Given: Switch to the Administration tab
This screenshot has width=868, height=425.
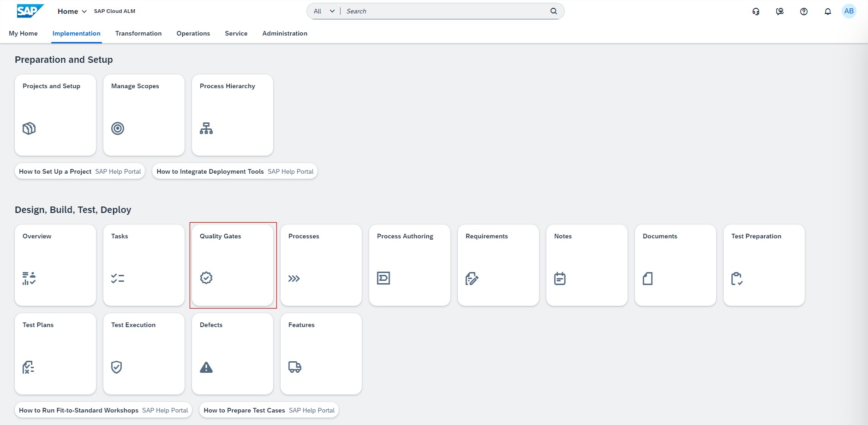Looking at the screenshot, I should 284,33.
